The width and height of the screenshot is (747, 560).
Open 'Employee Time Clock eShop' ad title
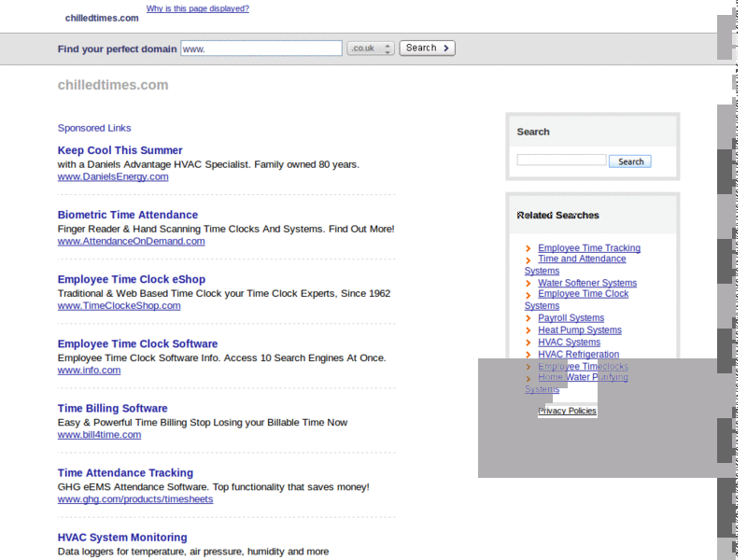coord(132,279)
